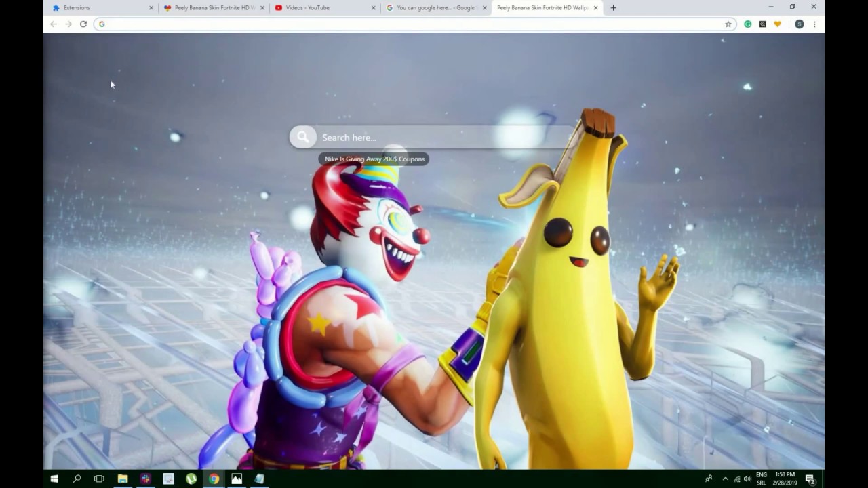Viewport: 868px width, 488px height.
Task: Open a new tab with the plus button
Action: point(613,8)
